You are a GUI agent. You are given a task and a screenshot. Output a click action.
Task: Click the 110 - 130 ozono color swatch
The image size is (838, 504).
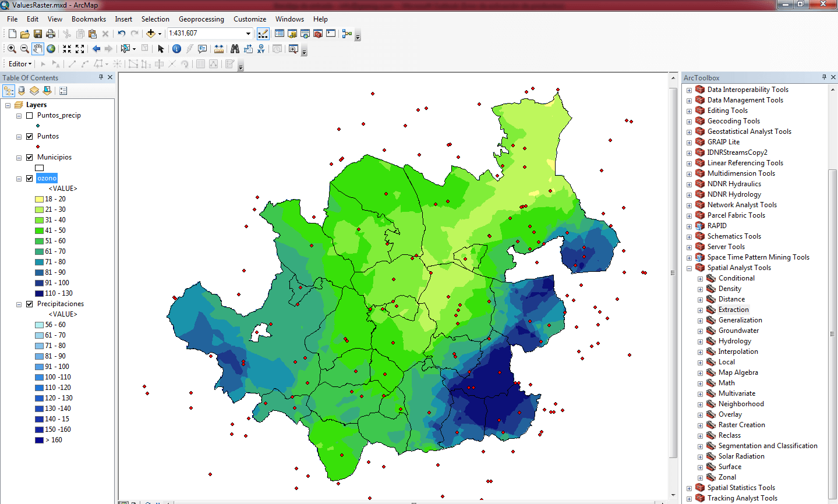click(x=39, y=293)
